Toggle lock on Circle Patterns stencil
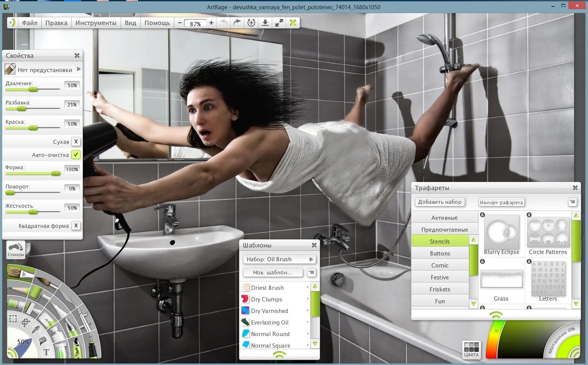This screenshot has width=588, height=365. tap(529, 215)
